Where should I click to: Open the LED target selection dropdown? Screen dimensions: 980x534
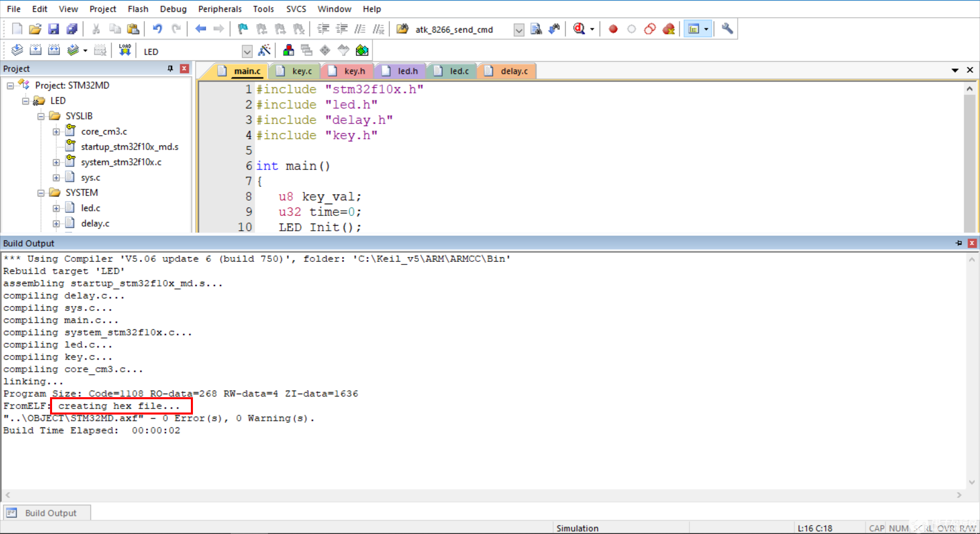coord(247,52)
